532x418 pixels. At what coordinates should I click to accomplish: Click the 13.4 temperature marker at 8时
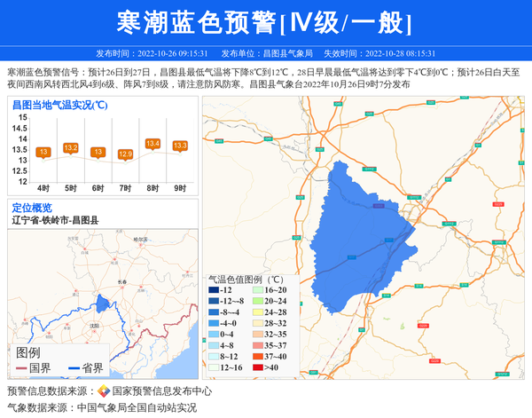pos(153,143)
